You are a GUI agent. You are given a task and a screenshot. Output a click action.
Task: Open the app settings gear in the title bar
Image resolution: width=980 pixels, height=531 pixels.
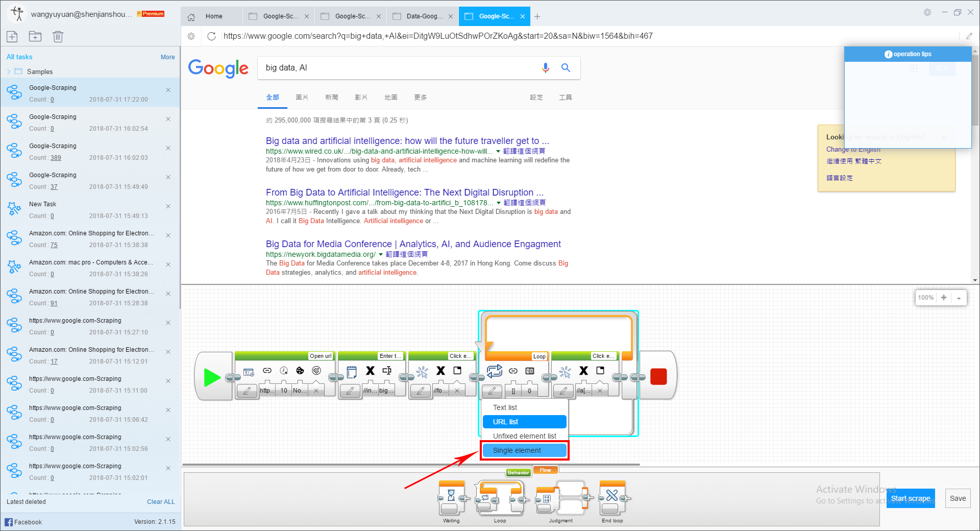[x=927, y=12]
